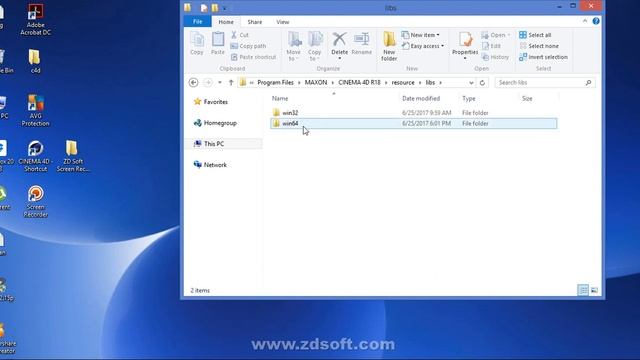
Task: Switch to details view layout
Action: point(583,290)
